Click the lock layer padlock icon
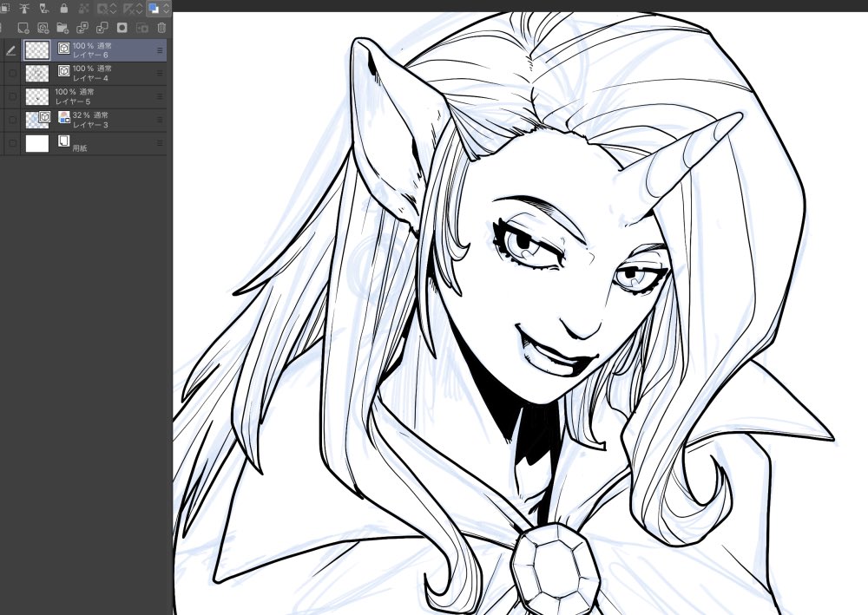The width and height of the screenshot is (868, 615). click(x=63, y=9)
